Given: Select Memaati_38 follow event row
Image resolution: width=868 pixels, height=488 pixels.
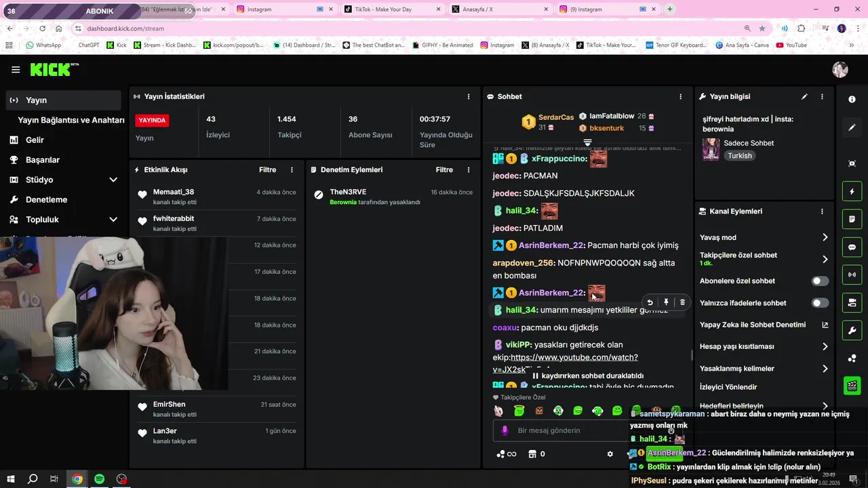Looking at the screenshot, I should pyautogui.click(x=217, y=197).
